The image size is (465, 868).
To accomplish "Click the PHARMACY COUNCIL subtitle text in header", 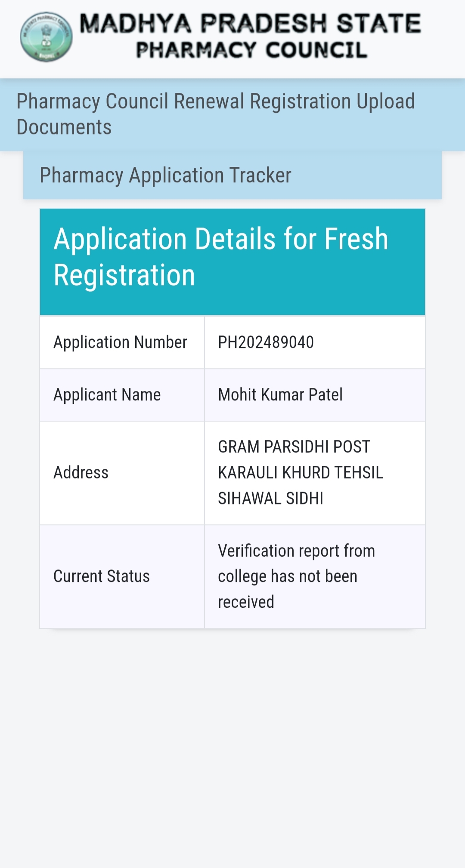I will (x=252, y=50).
